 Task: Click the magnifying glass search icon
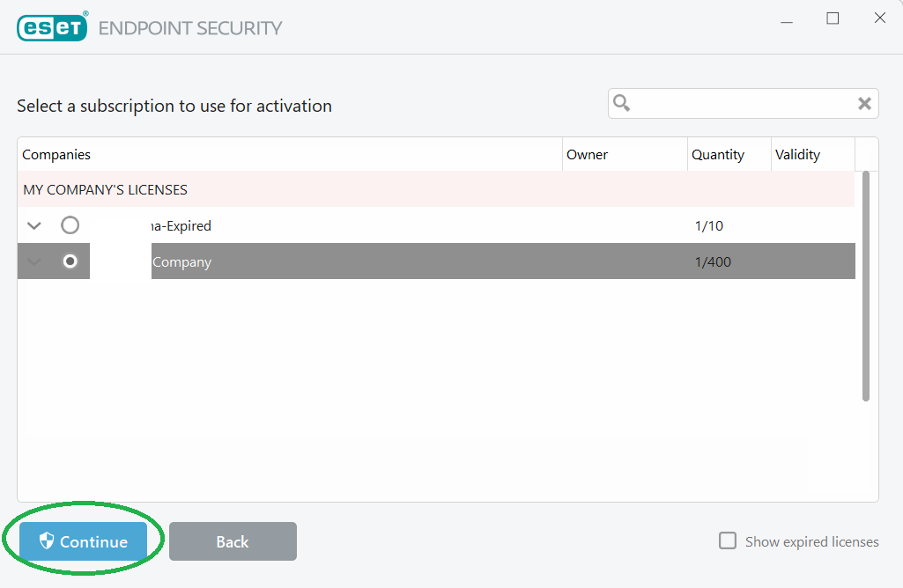tap(622, 103)
